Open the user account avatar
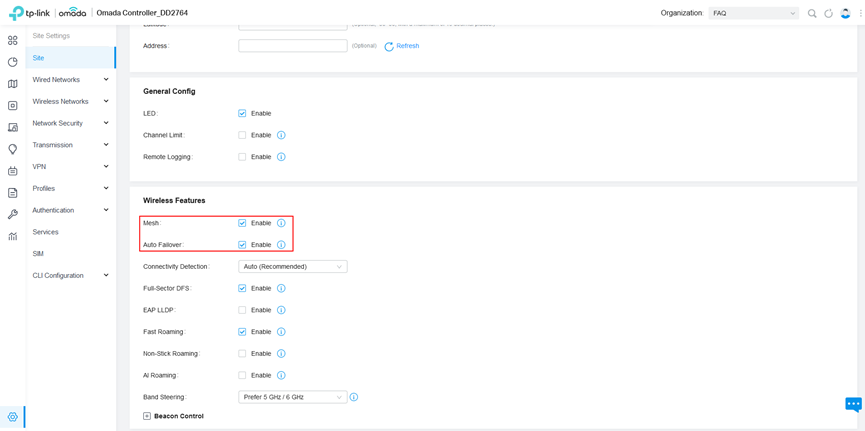 845,14
